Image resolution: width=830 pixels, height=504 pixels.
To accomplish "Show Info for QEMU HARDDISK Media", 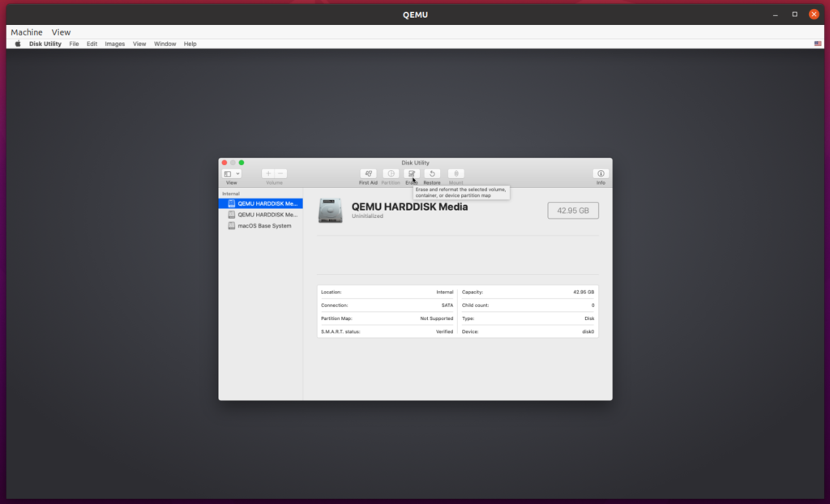I will click(601, 173).
